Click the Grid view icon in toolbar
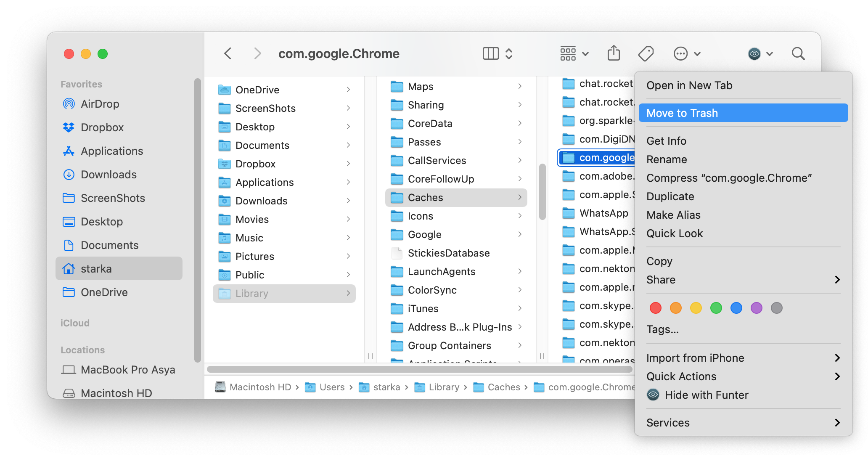The image size is (868, 461). [568, 53]
